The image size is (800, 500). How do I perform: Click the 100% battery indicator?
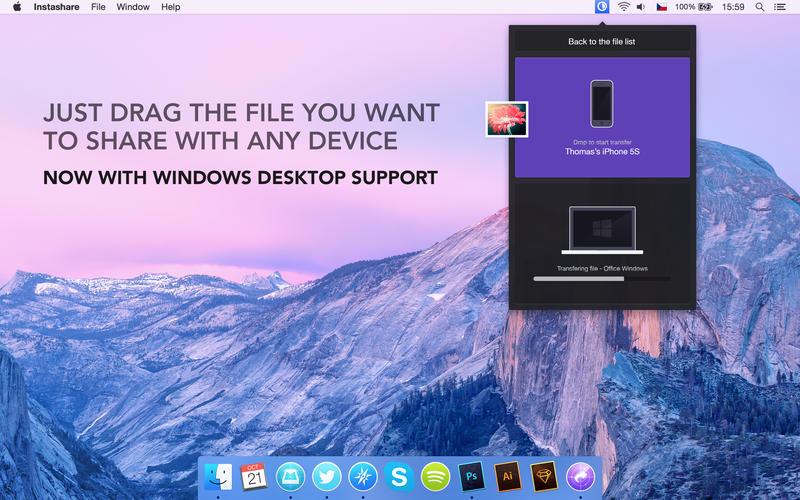tap(693, 7)
